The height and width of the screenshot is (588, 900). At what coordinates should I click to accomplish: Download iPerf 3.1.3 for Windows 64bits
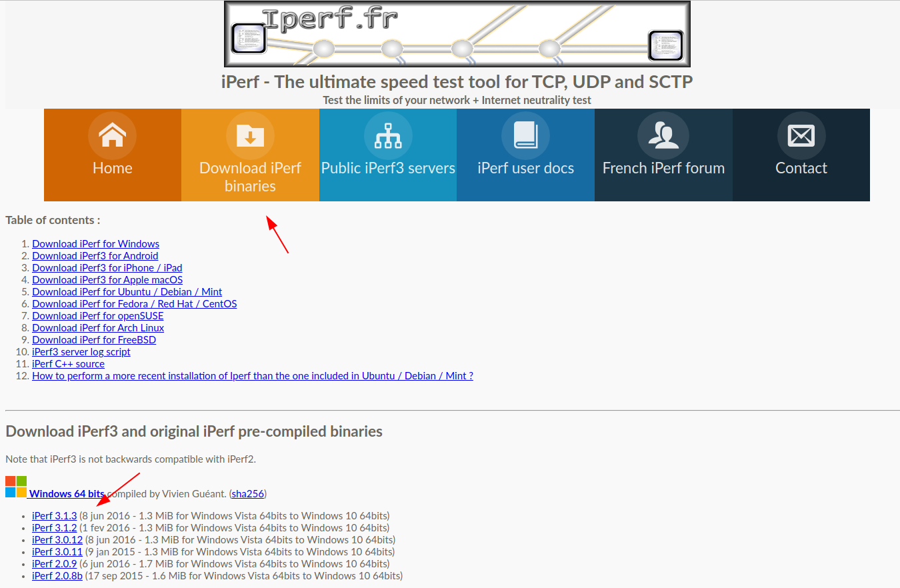pyautogui.click(x=54, y=516)
